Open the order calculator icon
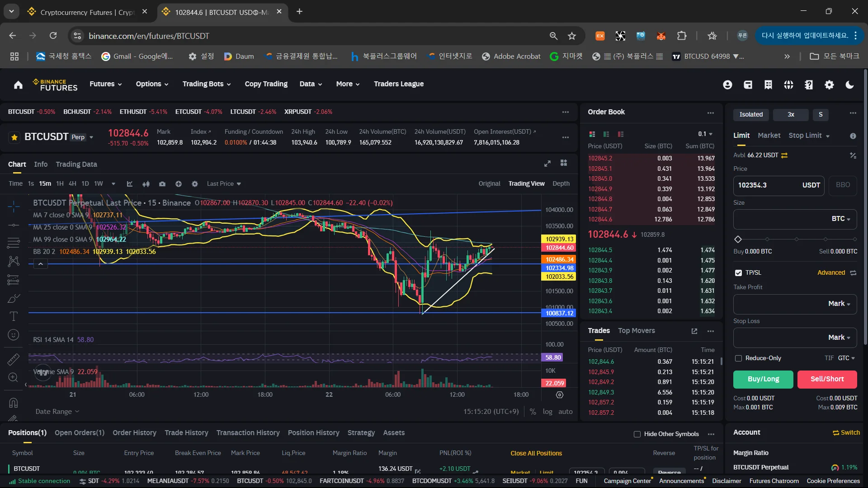 853,155
